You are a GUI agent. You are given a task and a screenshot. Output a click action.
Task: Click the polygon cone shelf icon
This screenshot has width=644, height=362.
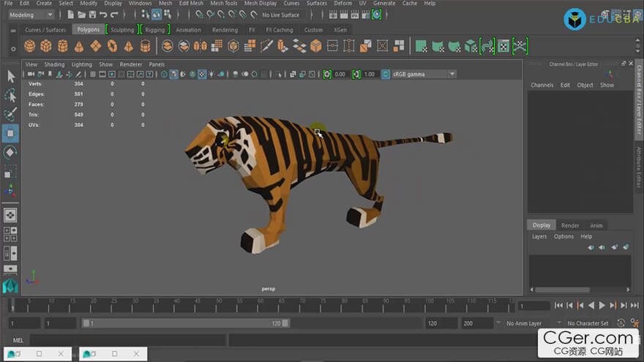[x=79, y=46]
